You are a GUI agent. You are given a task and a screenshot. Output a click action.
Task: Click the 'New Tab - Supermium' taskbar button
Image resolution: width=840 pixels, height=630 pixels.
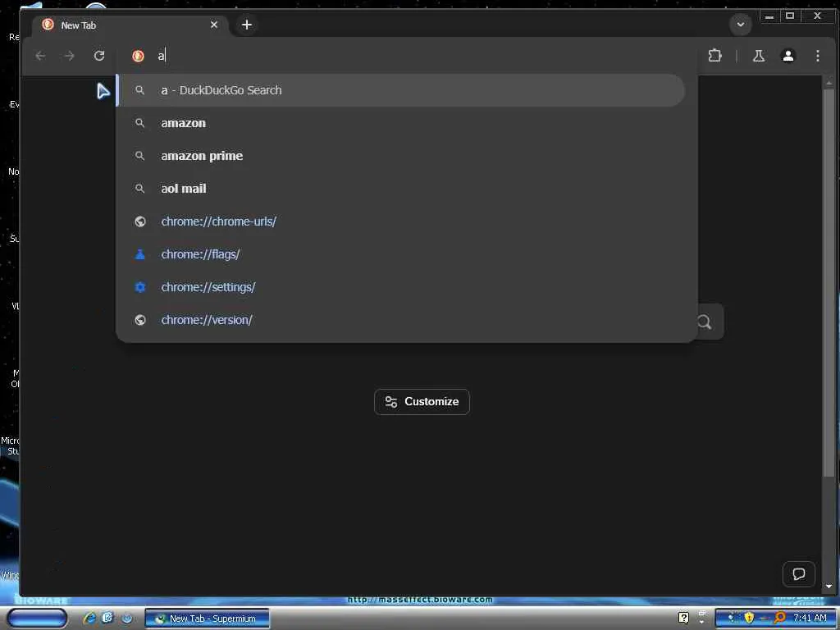tap(208, 619)
